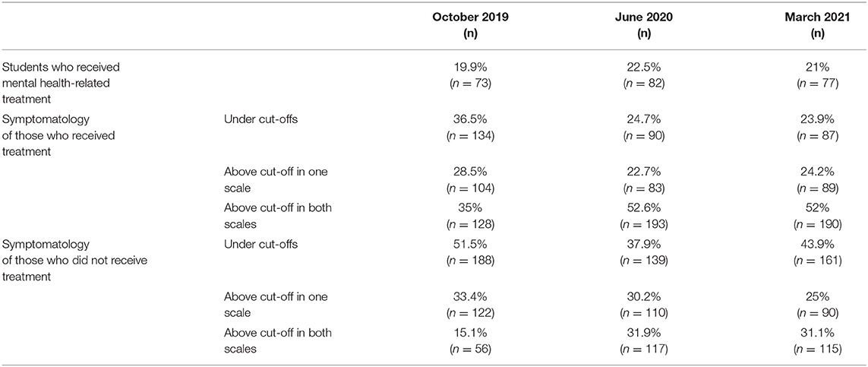Select 'Symptomatology of those who received treatment' label
The height and width of the screenshot is (367, 868).
coord(58,135)
